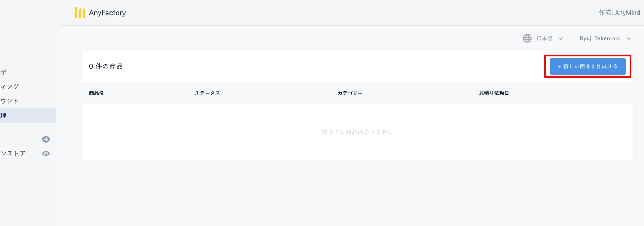Viewport: 644px width, 226px height.
Task: Open the 日本語 language dropdown
Action: tap(545, 38)
